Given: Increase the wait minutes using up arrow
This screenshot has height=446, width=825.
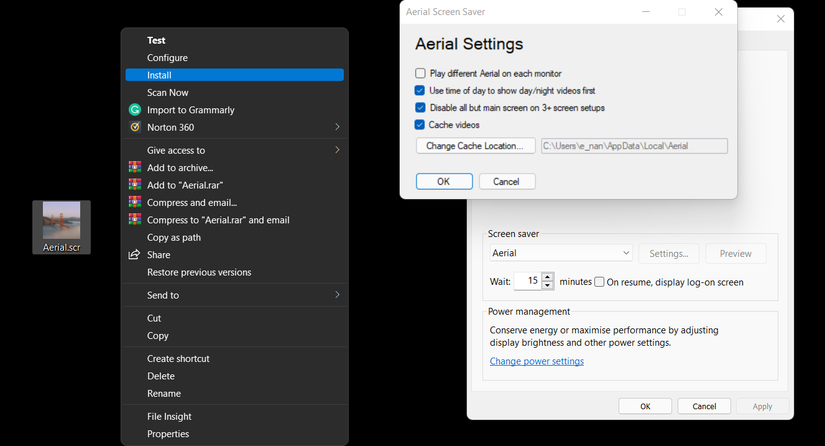Looking at the screenshot, I should [x=548, y=277].
